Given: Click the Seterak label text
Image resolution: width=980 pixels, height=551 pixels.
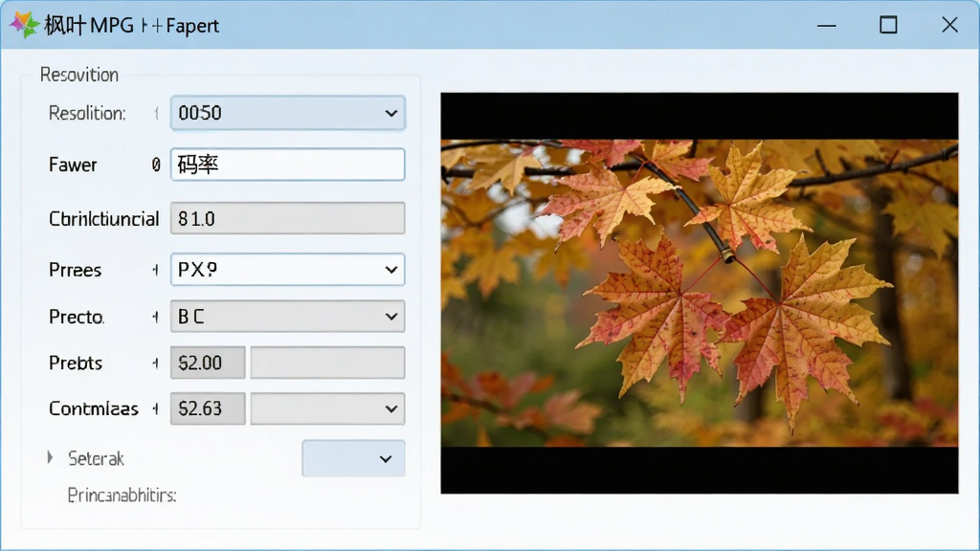Looking at the screenshot, I should pyautogui.click(x=97, y=458).
